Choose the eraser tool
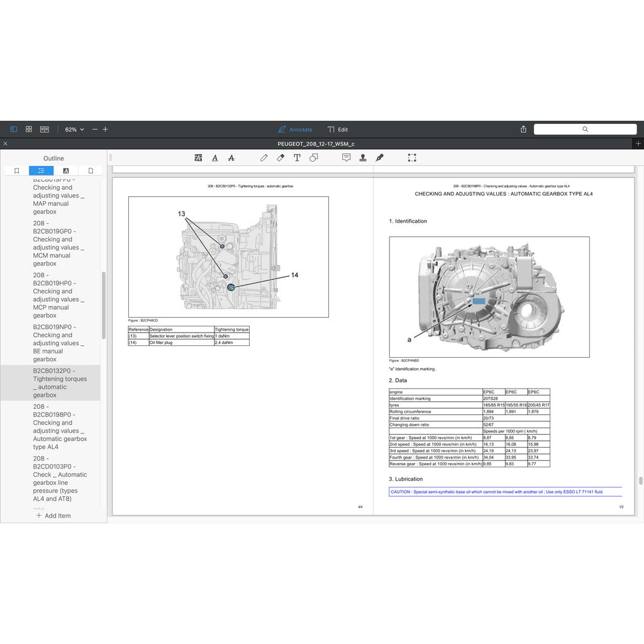Image resolution: width=644 pixels, height=644 pixels. (280, 158)
